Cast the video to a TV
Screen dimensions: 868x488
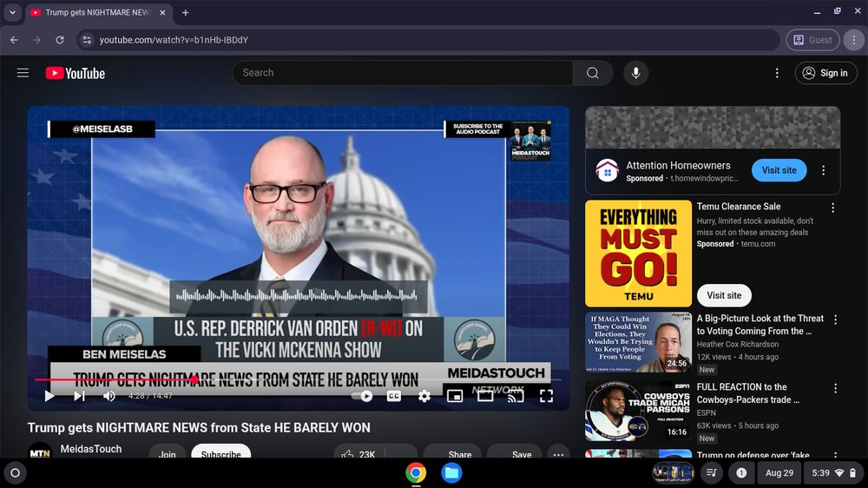point(516,395)
